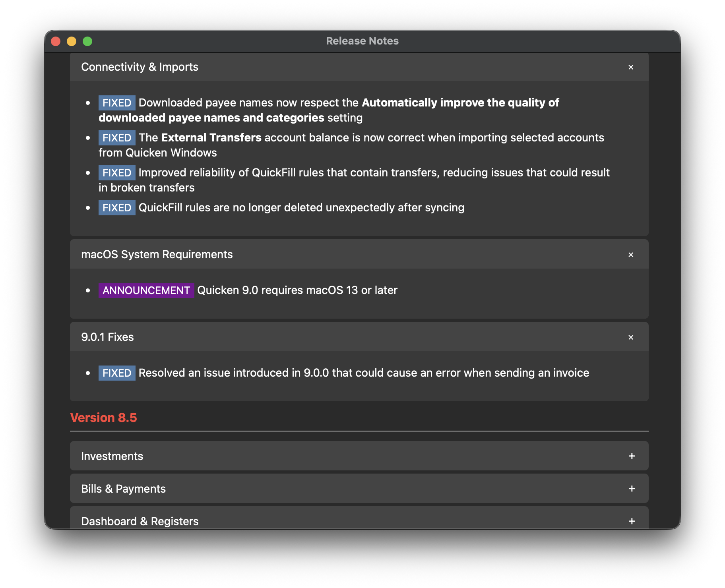725x588 pixels.
Task: Click the purple ANNOUNCEMENT badge
Action: click(146, 290)
